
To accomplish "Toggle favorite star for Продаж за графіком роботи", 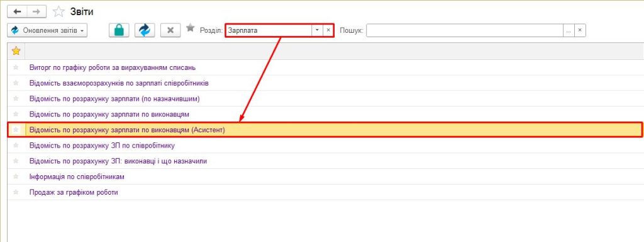I will (x=16, y=192).
